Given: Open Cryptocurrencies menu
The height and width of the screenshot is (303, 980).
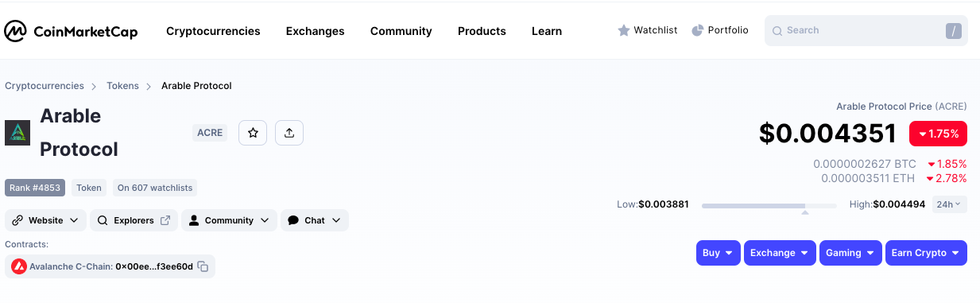Looking at the screenshot, I should coord(213,31).
